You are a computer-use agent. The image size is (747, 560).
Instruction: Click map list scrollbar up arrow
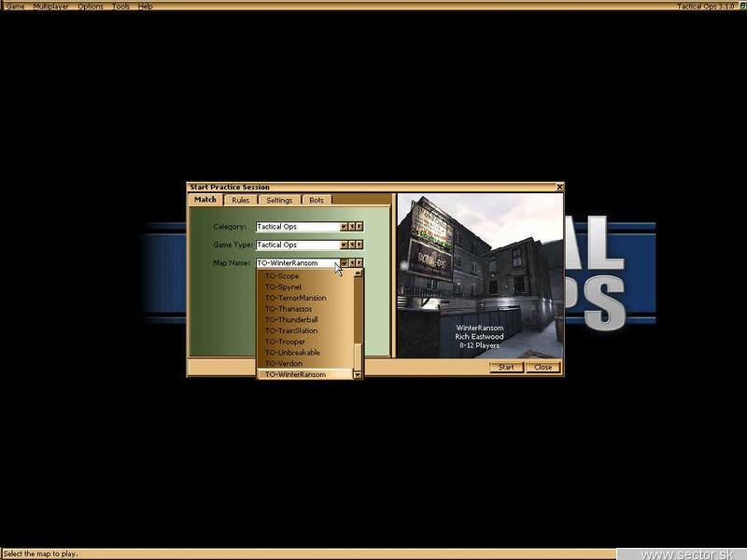click(x=359, y=273)
